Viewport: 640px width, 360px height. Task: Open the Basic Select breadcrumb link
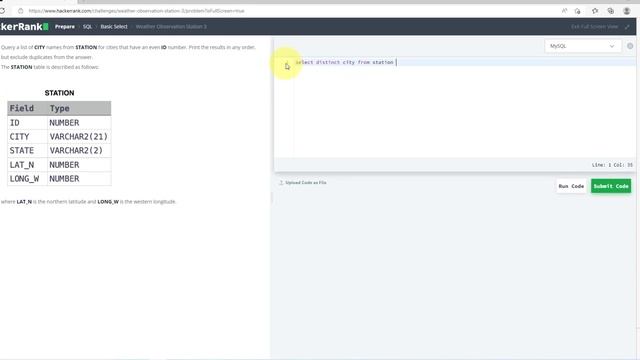point(114,27)
